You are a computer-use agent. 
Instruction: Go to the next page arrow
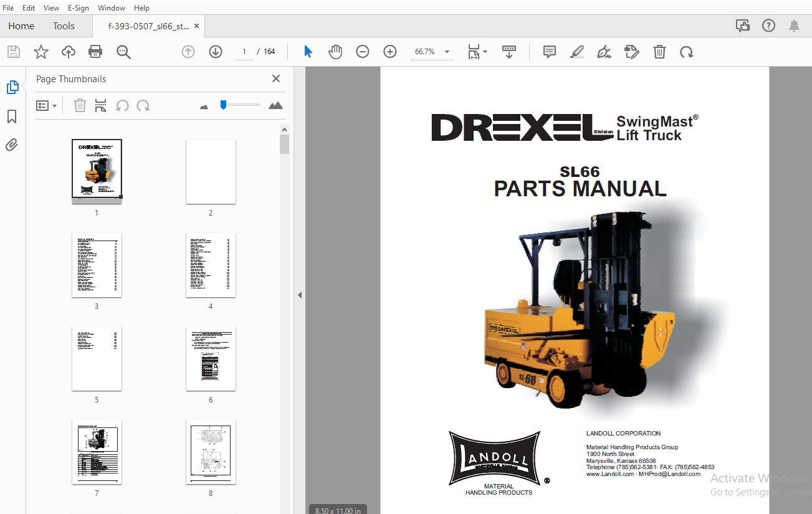[216, 52]
